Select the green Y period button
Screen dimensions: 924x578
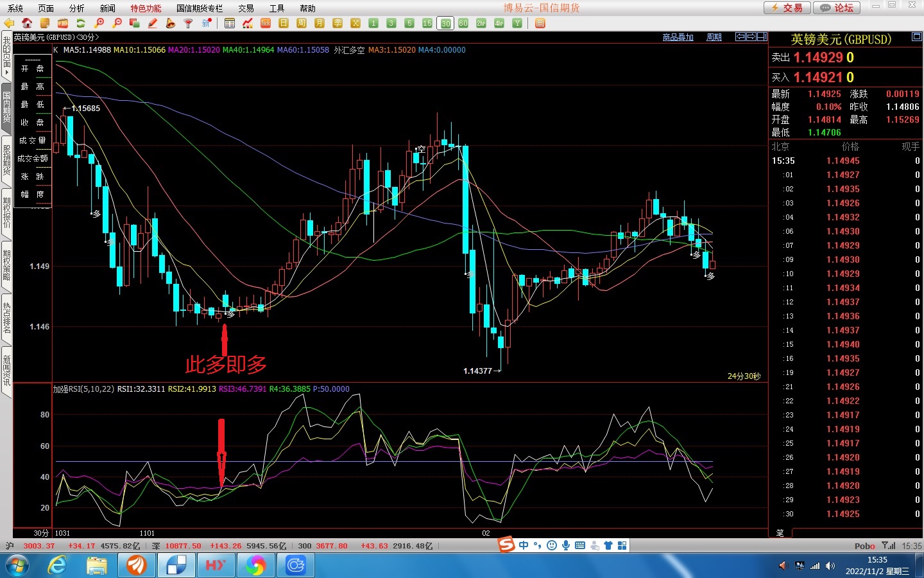517,23
